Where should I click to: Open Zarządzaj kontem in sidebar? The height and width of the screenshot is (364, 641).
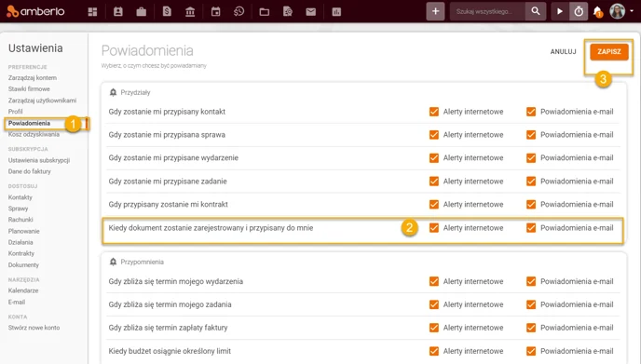pos(33,77)
